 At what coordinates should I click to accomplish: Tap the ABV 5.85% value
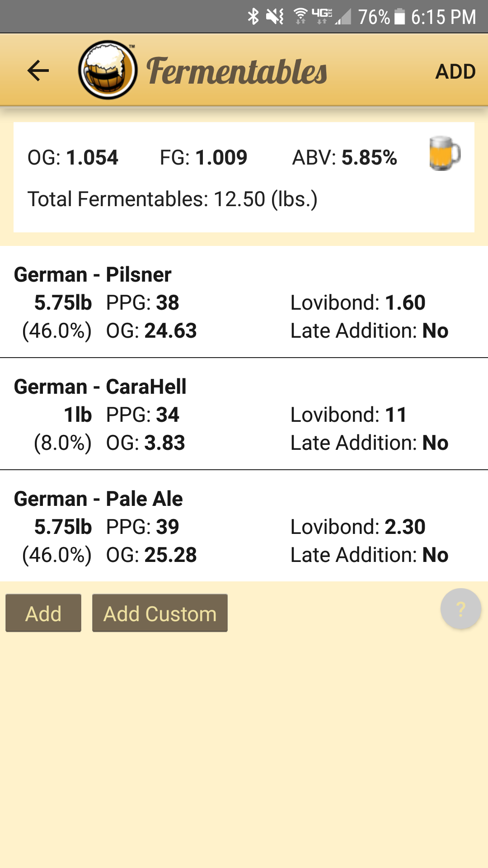point(369,158)
